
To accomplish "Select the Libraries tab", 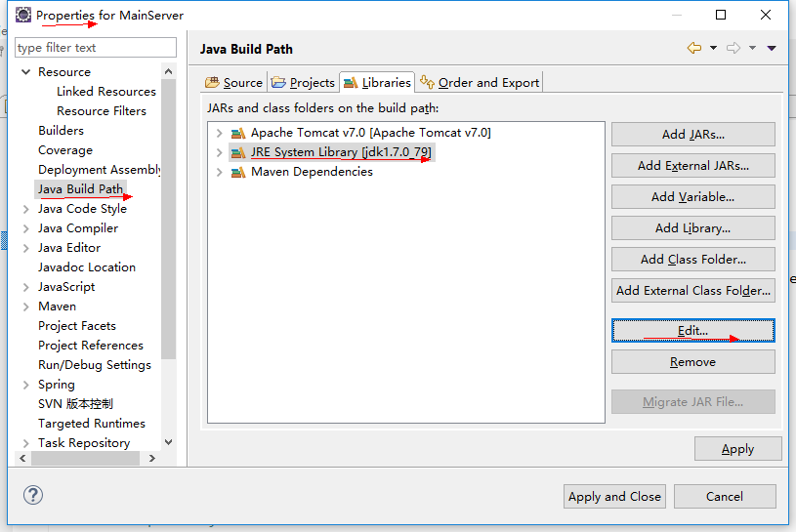I will tap(377, 82).
